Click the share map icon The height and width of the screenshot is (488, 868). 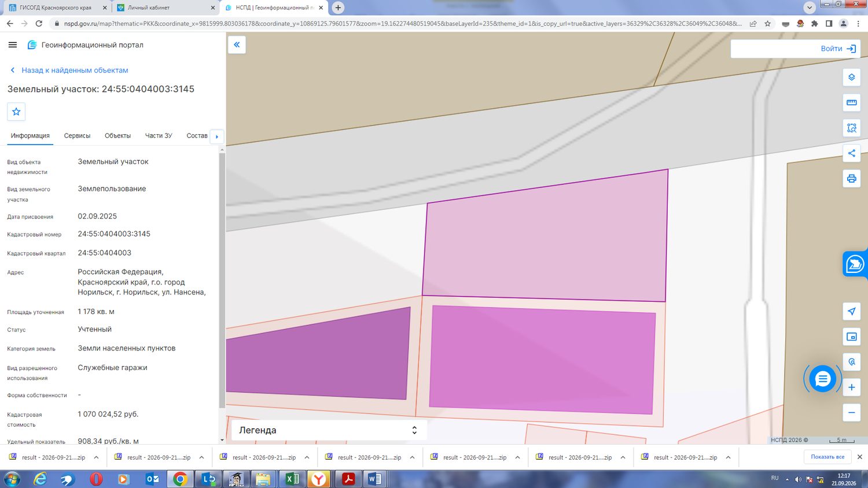(x=851, y=153)
